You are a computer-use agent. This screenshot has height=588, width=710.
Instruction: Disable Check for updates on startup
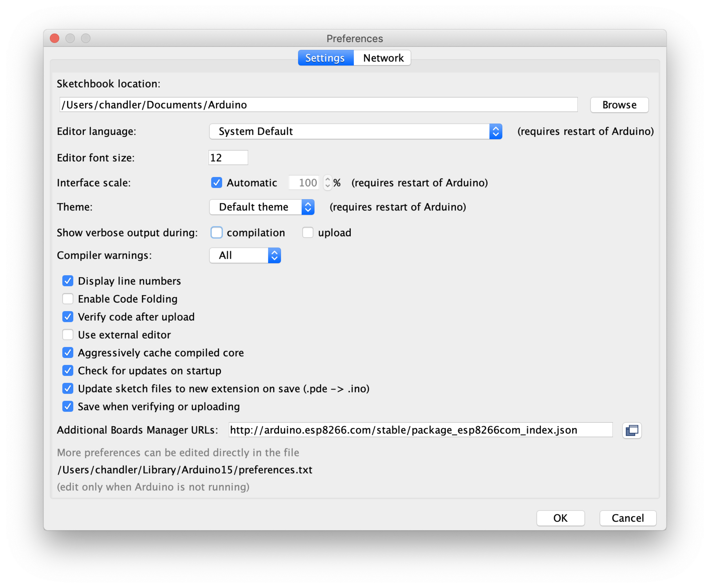[x=67, y=370]
